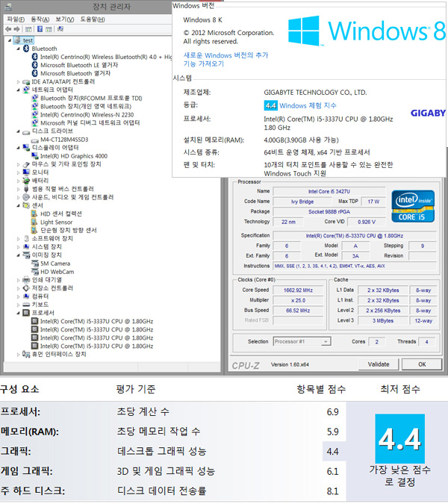Open the 도움말(H) menu
Image resolution: width=448 pixels, height=504 pixels.
pyautogui.click(x=93, y=19)
